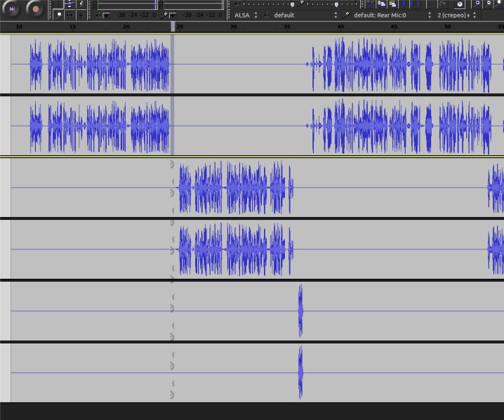504x420 pixels.
Task: Click first track's lower channel waveform near 45 seconds
Action: pyautogui.click(x=394, y=126)
